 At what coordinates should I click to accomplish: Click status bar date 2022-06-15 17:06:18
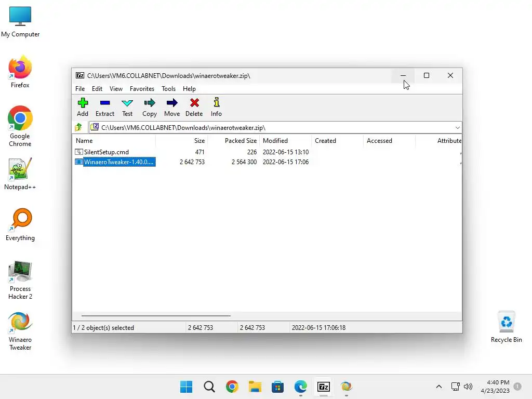pos(318,328)
